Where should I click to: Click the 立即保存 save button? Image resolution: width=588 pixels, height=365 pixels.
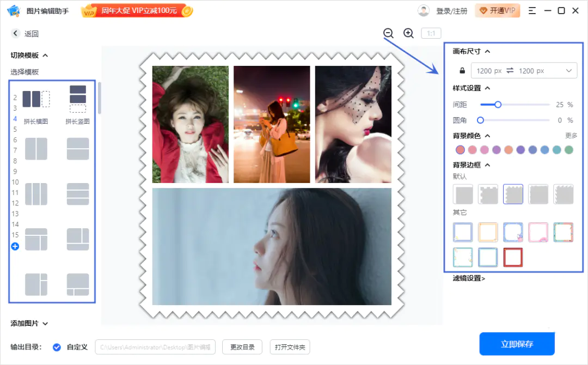point(517,344)
